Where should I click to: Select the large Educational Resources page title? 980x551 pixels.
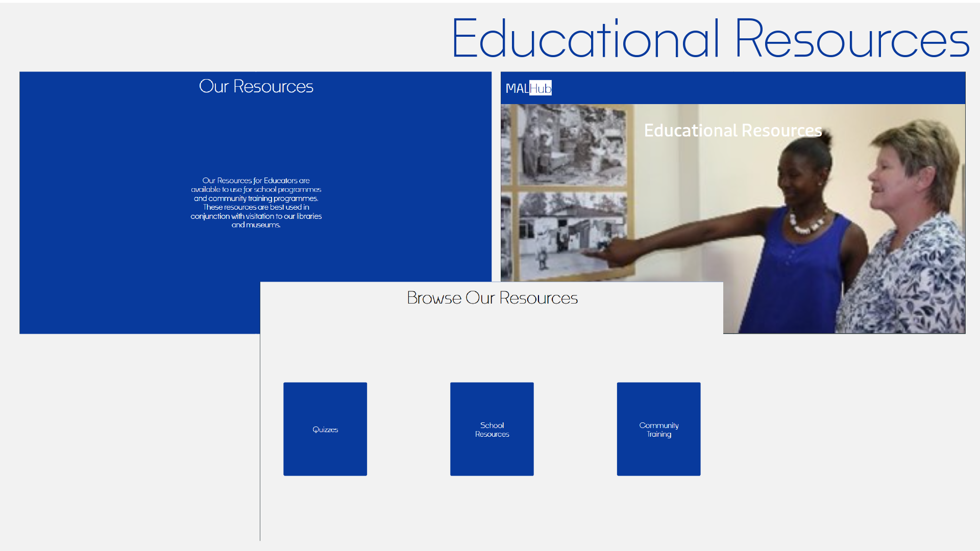coord(710,39)
